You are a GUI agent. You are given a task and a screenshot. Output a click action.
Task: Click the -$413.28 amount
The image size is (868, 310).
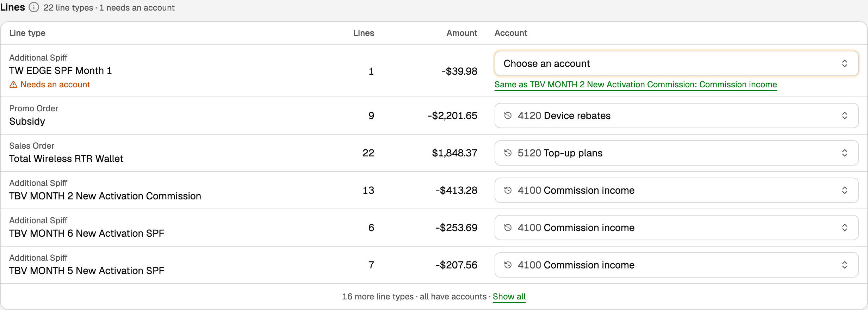pyautogui.click(x=456, y=190)
